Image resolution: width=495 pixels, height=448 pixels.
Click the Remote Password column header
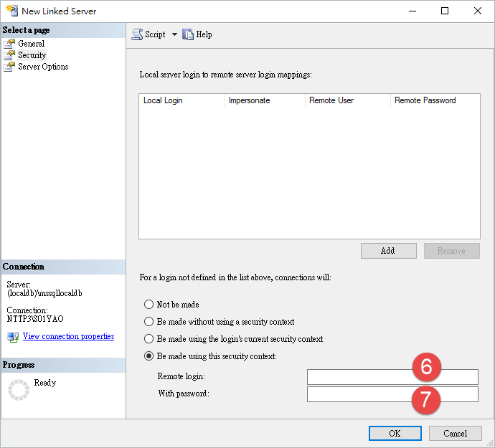(435, 100)
